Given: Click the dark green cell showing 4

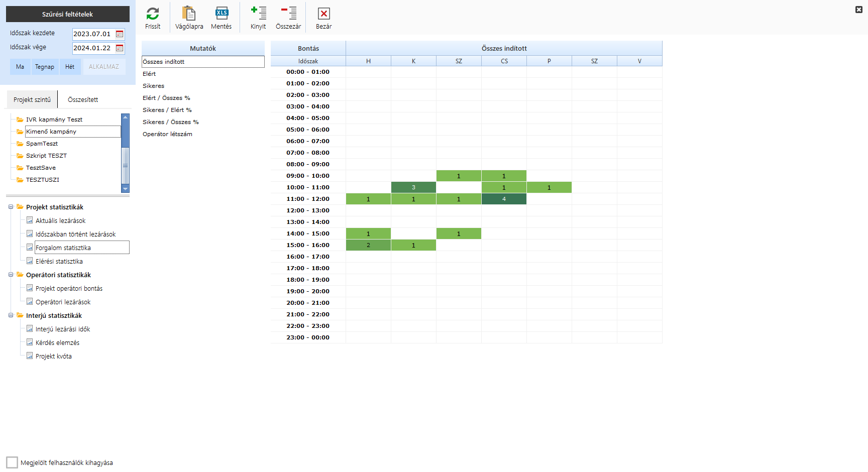Looking at the screenshot, I should pyautogui.click(x=504, y=199).
